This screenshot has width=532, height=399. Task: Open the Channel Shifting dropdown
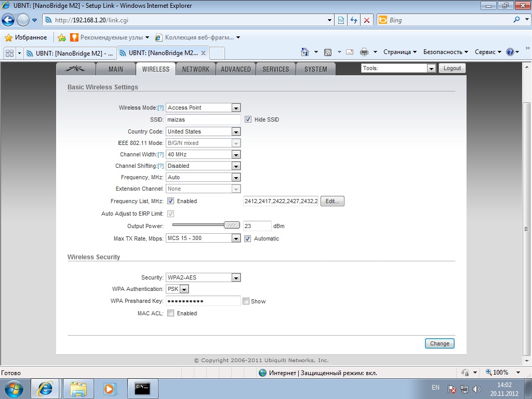coord(203,166)
